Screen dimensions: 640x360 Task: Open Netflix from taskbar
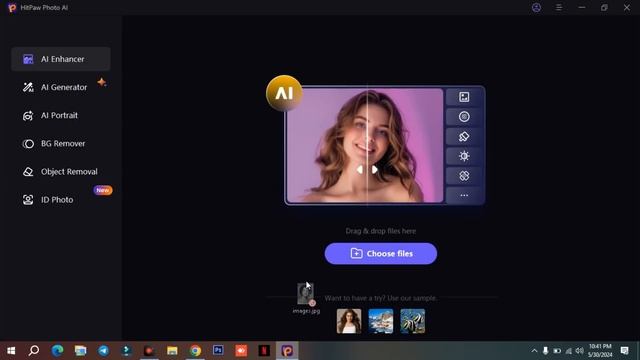[264, 351]
